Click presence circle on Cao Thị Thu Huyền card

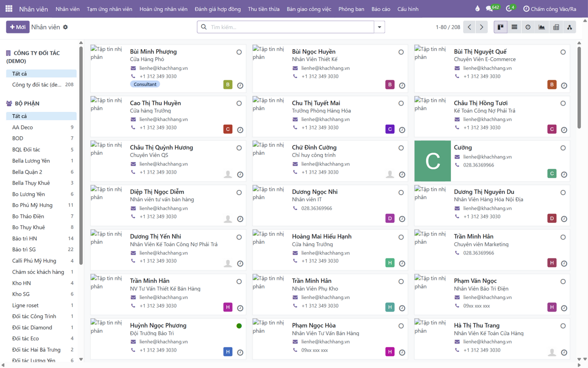239,103
